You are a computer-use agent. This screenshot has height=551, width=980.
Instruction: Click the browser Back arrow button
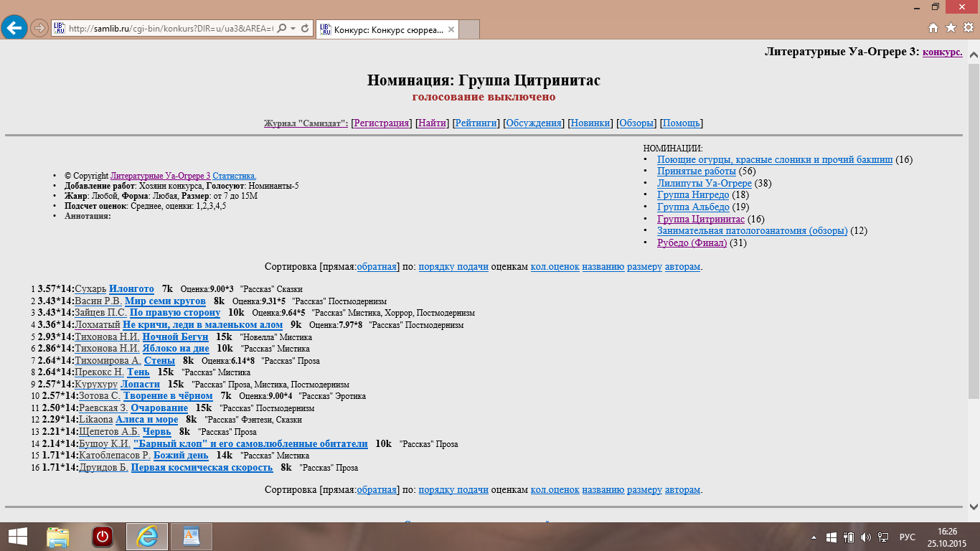point(14,28)
